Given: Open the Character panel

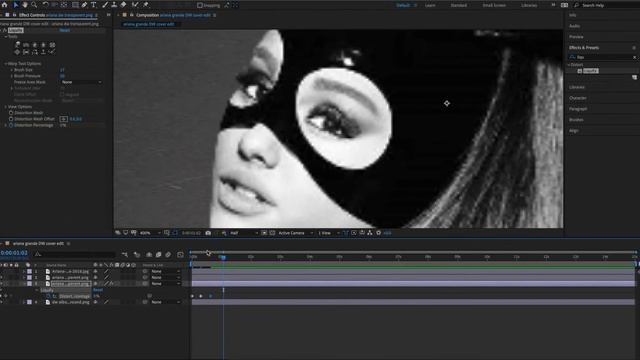Looking at the screenshot, I should (x=578, y=98).
